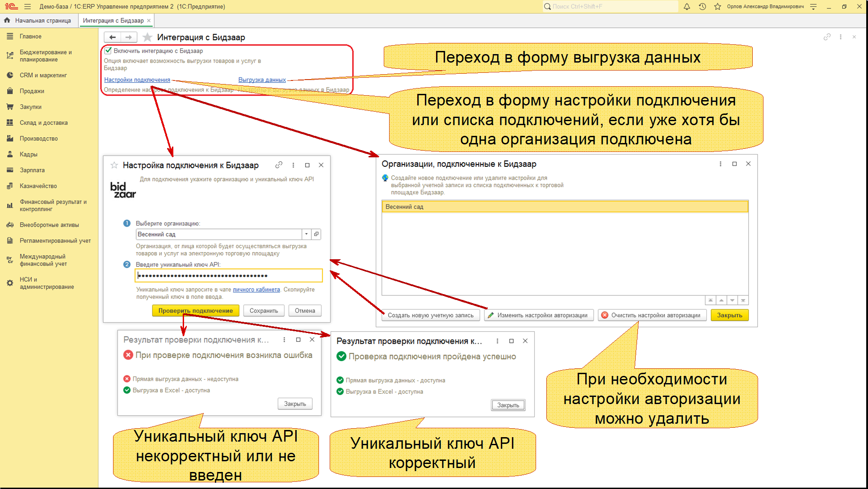Open organization field's open-form icon
Image resolution: width=868 pixels, height=489 pixels.
[x=316, y=234]
